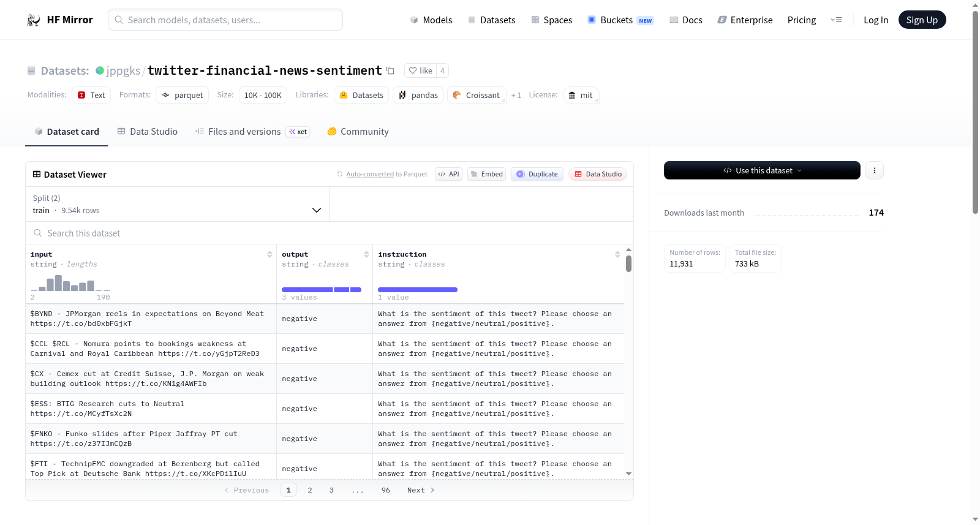Click the input length histogram

coord(70,283)
